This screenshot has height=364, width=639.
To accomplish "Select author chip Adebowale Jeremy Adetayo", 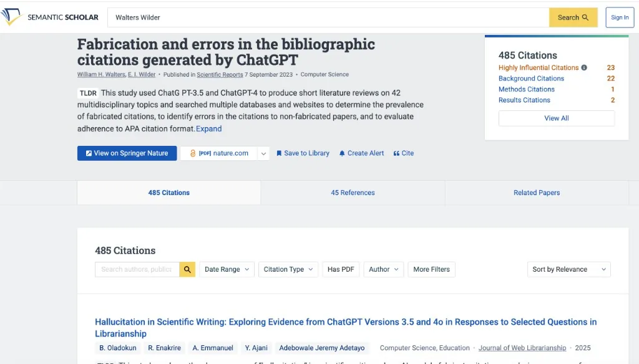I will 321,348.
